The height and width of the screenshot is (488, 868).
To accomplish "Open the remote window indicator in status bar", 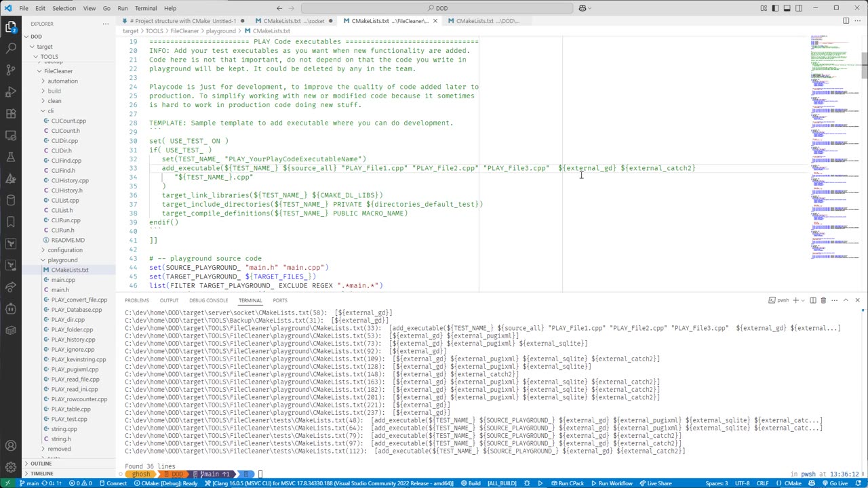I will click(x=9, y=483).
